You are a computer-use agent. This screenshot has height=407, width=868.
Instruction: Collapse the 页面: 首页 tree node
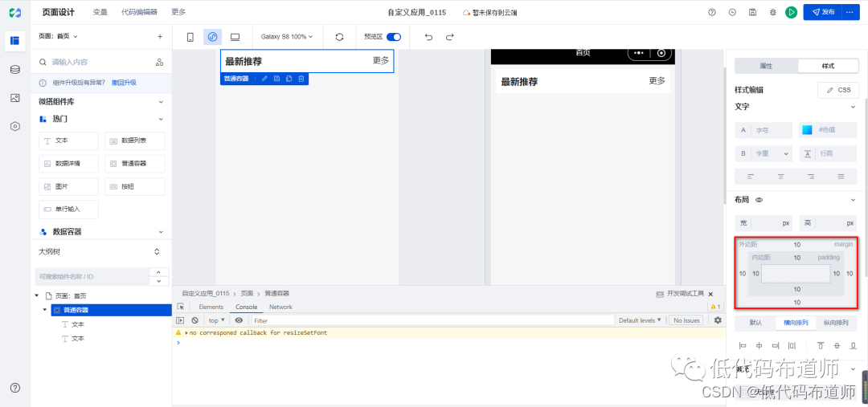click(x=37, y=296)
